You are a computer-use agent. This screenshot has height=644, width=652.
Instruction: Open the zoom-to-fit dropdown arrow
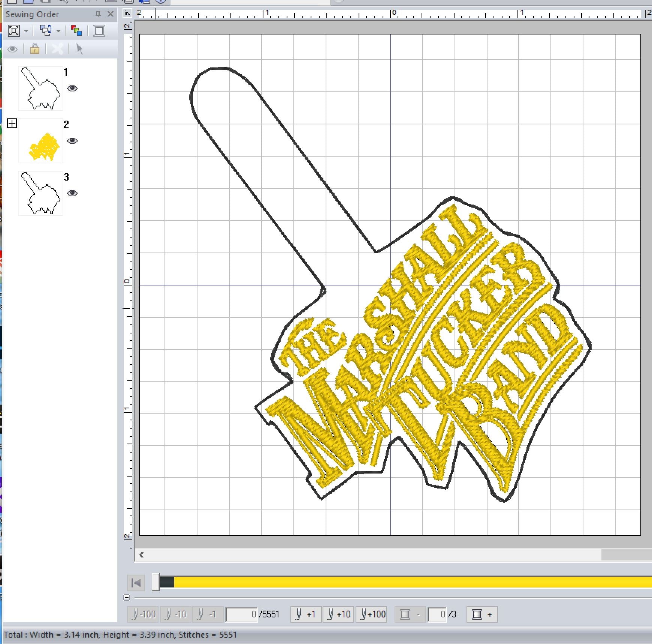26,31
